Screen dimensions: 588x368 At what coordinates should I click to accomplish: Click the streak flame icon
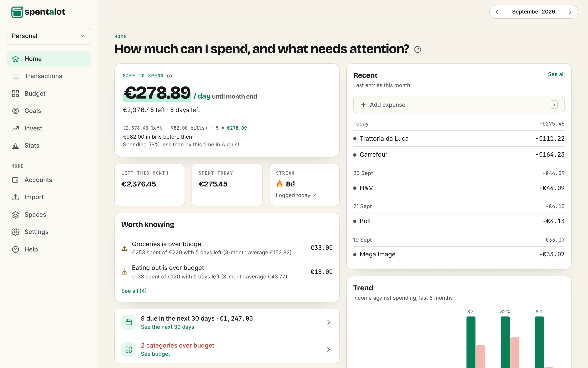280,184
